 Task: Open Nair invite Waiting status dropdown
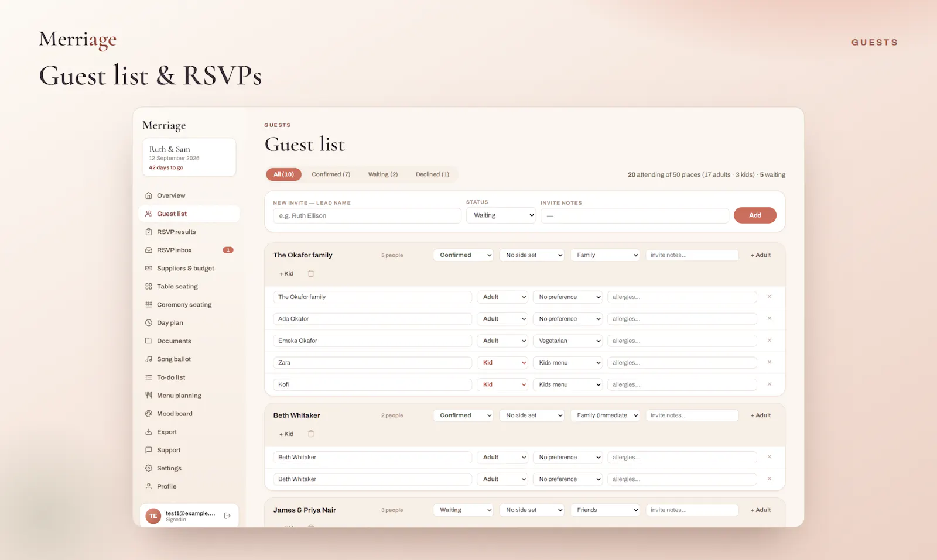463,510
